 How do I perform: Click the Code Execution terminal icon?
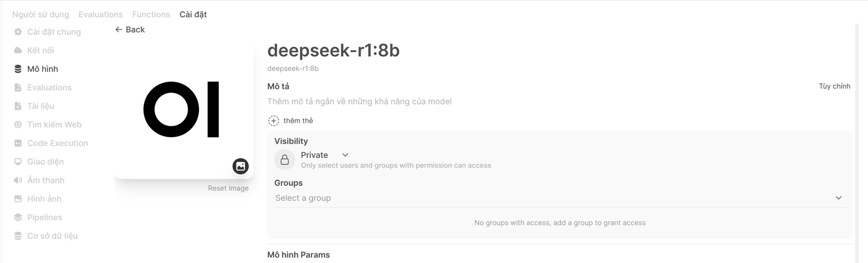(x=18, y=143)
